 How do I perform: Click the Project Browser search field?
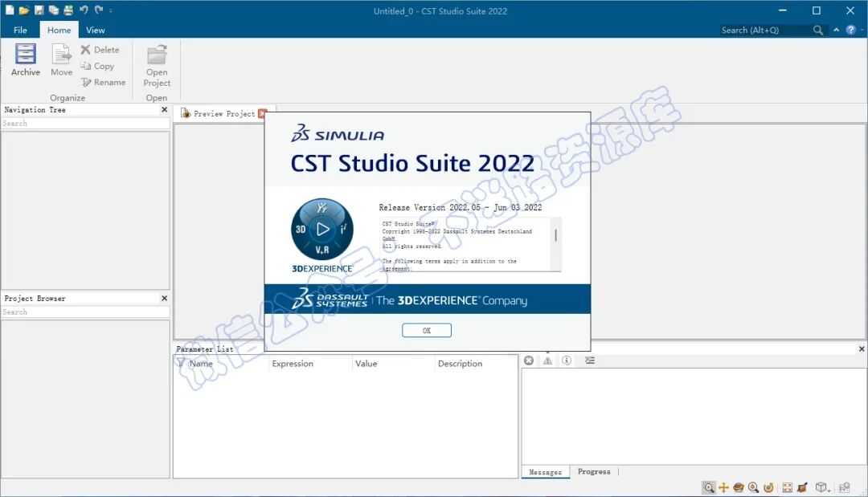coord(85,312)
